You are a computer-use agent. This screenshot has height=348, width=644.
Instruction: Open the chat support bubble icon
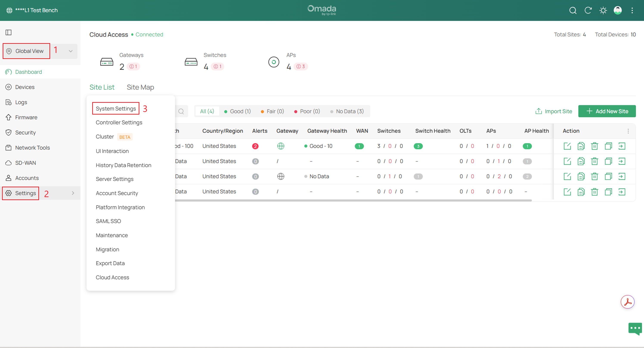click(635, 329)
